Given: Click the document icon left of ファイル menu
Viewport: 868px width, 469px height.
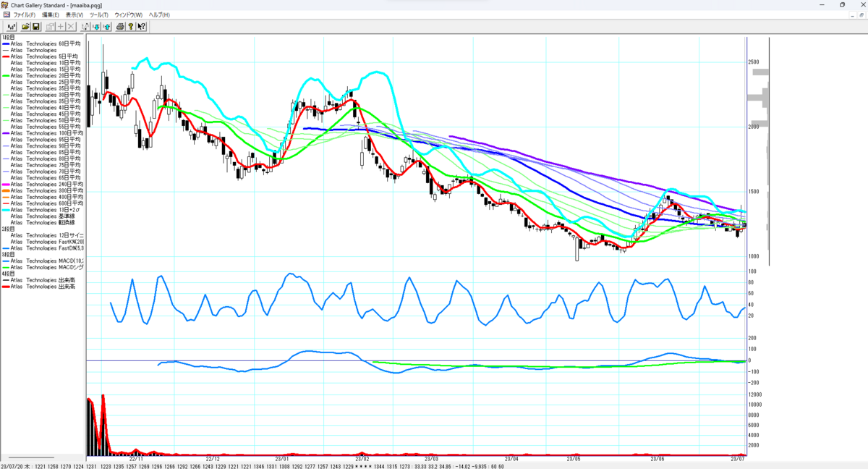Looking at the screenshot, I should [6, 14].
